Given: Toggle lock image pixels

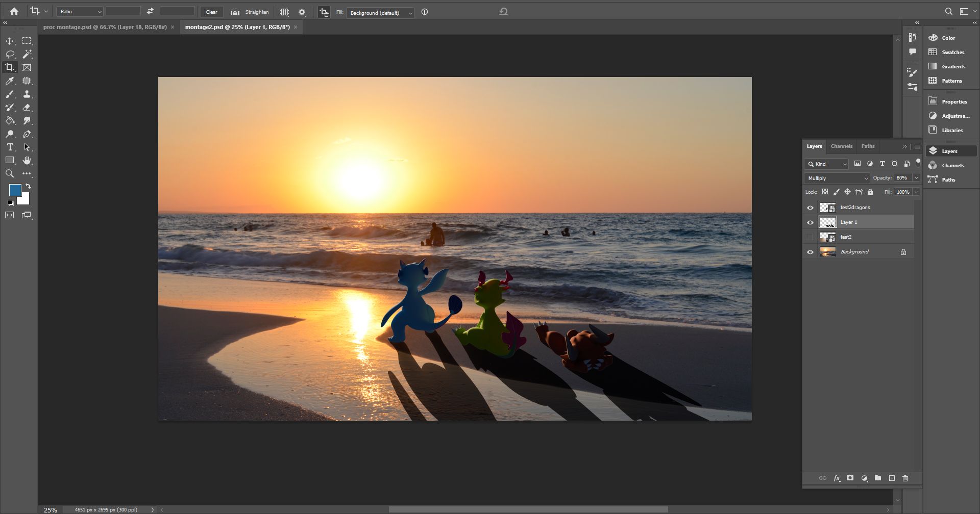Looking at the screenshot, I should pos(836,192).
